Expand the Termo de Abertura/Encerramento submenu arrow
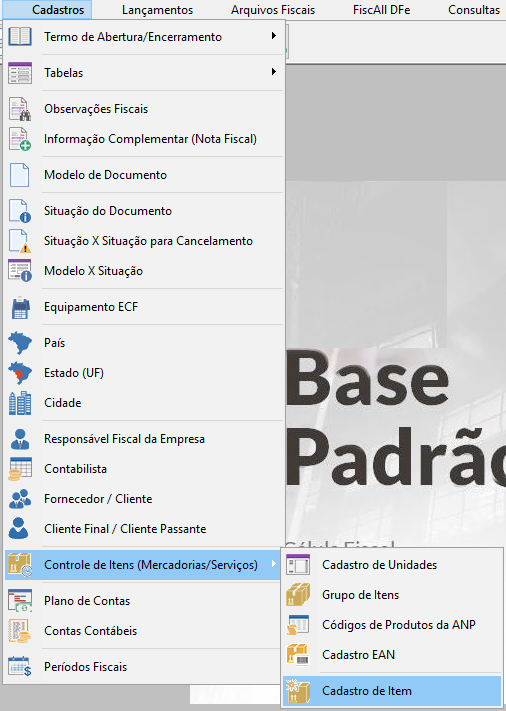The height and width of the screenshot is (711, 506). coord(273,35)
